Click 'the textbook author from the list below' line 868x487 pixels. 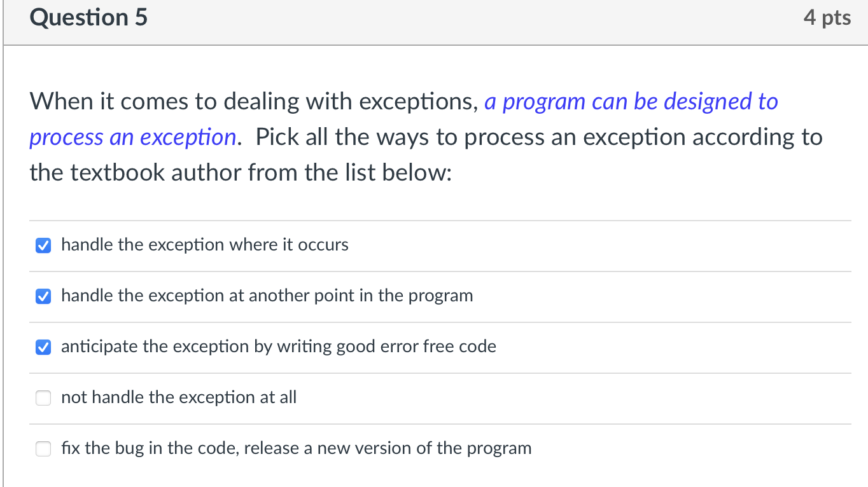[241, 172]
